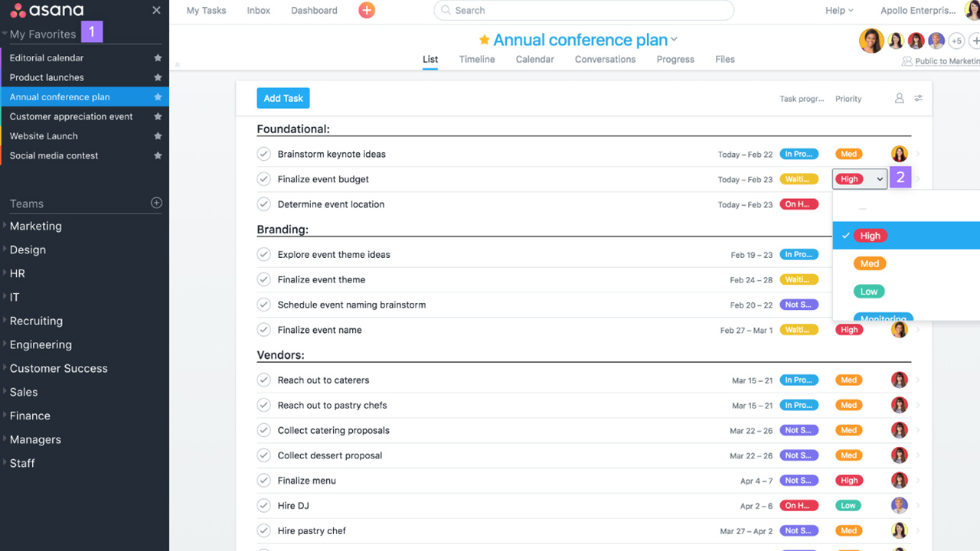Open the assignee filter person icon
This screenshot has width=980, height=551.
(899, 99)
